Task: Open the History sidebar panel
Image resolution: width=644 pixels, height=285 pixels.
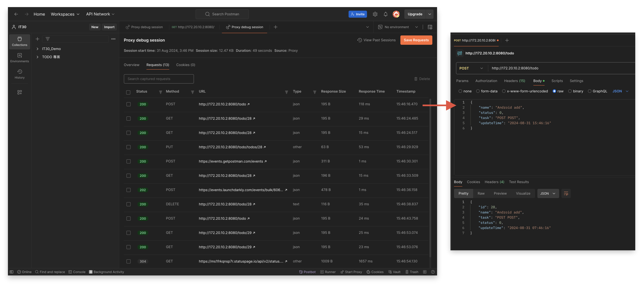Action: [19, 74]
